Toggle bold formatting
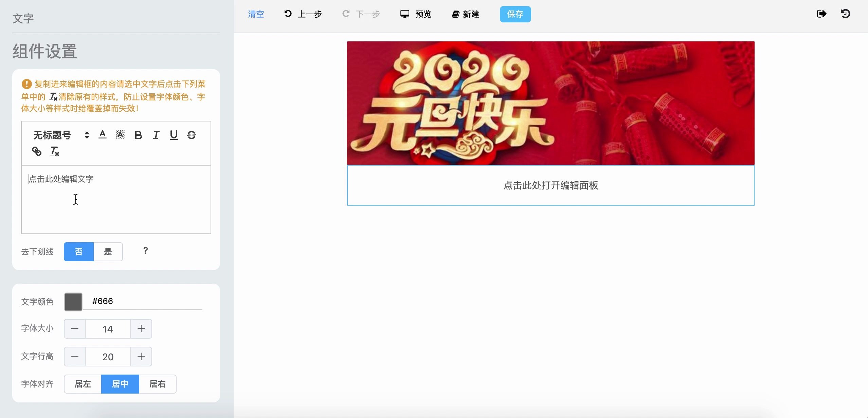The height and width of the screenshot is (418, 868). [x=138, y=135]
